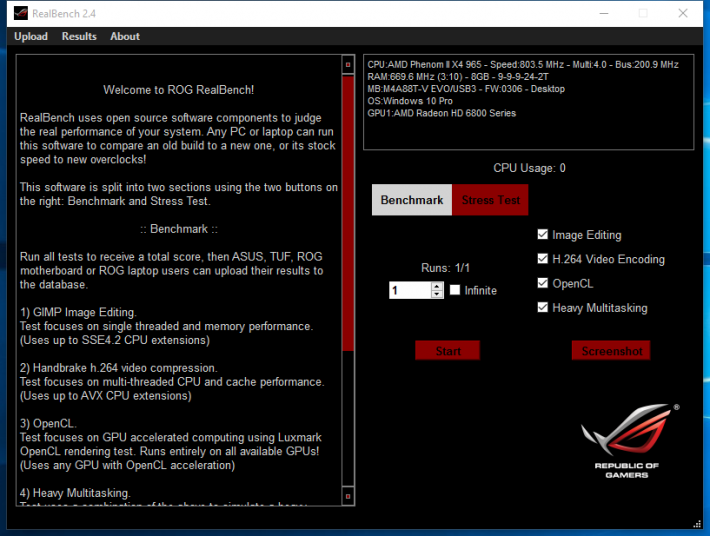The width and height of the screenshot is (710, 536).
Task: Click '(Uses up to AVX CPU extensions)' line
Action: coord(106,396)
